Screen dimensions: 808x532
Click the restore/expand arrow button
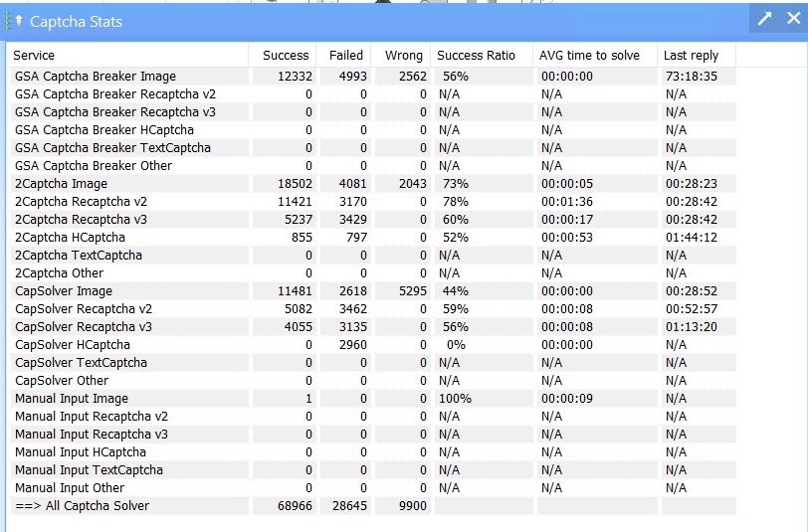point(764,19)
